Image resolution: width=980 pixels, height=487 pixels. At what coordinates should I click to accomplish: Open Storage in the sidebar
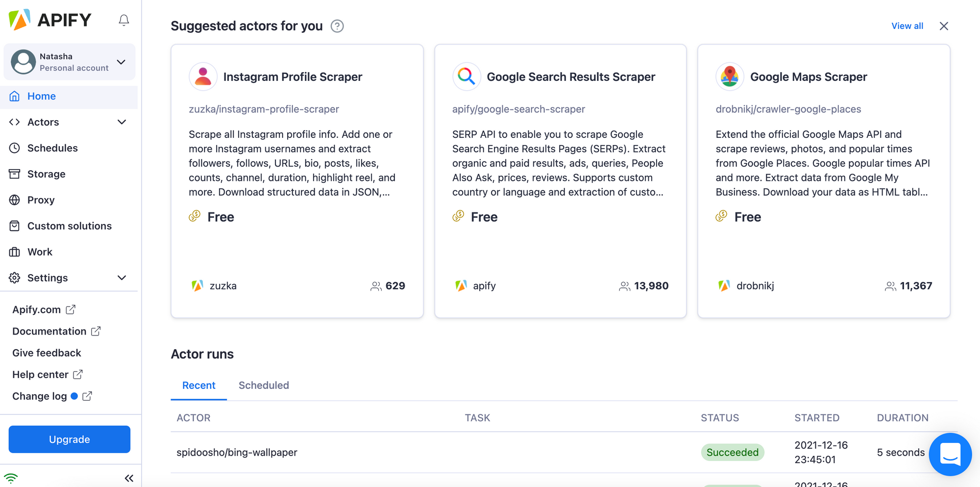[x=46, y=174]
